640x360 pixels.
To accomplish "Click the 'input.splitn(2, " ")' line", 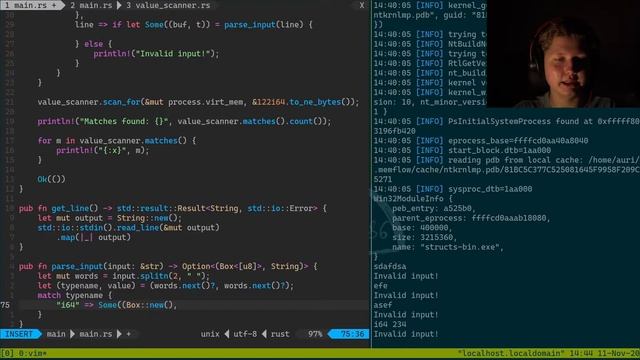I will (x=123, y=276).
